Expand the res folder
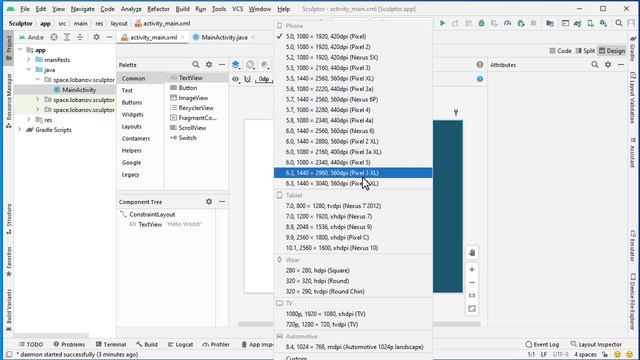 29,120
